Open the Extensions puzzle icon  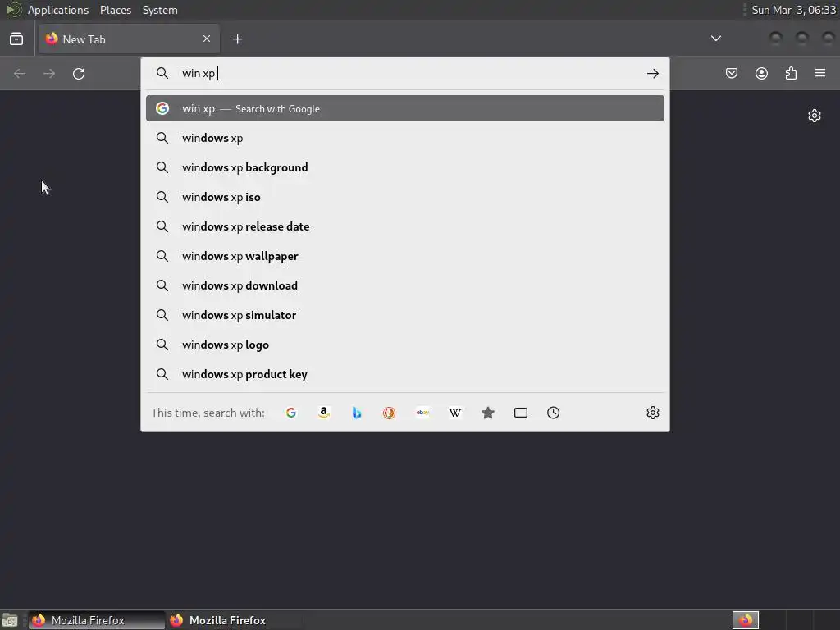791,73
